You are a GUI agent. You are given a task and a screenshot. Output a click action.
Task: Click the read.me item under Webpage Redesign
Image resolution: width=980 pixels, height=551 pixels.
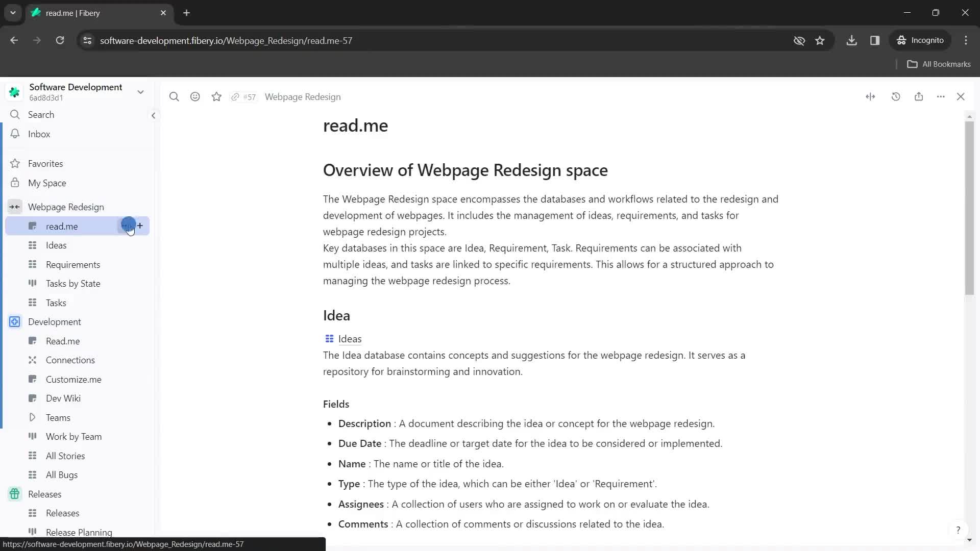[x=61, y=226]
